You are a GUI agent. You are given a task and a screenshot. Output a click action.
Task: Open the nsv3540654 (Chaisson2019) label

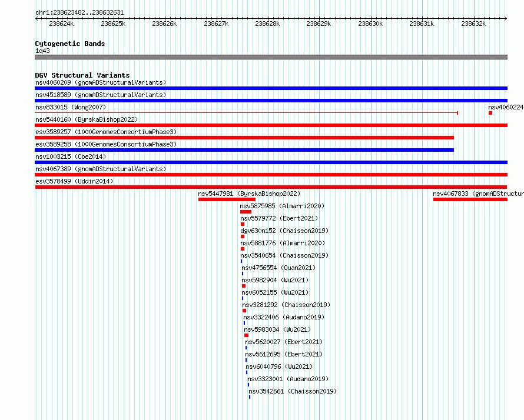[284, 255]
